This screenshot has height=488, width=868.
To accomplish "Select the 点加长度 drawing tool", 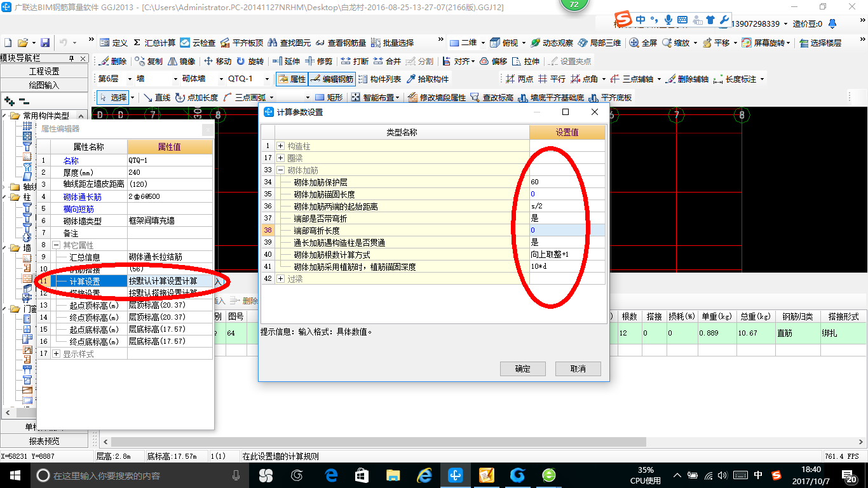I will click(x=196, y=97).
